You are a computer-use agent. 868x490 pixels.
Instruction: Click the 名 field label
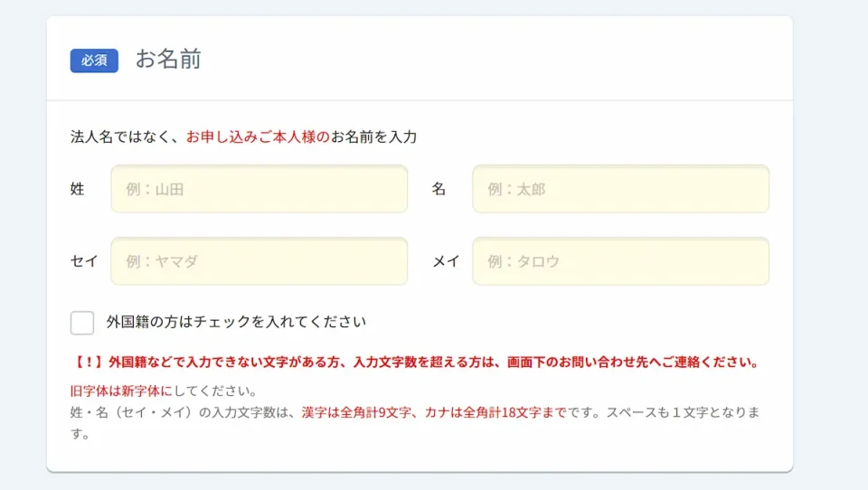pos(439,189)
